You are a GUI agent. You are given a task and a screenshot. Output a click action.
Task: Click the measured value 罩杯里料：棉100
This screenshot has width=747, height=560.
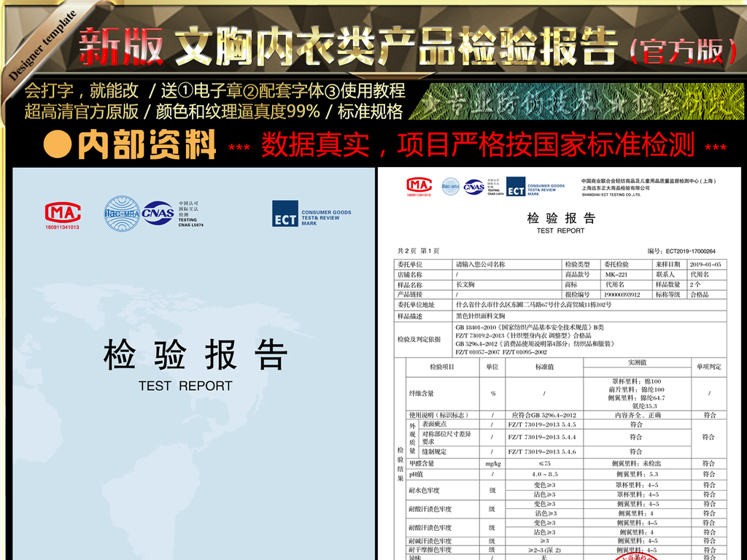[x=636, y=381]
